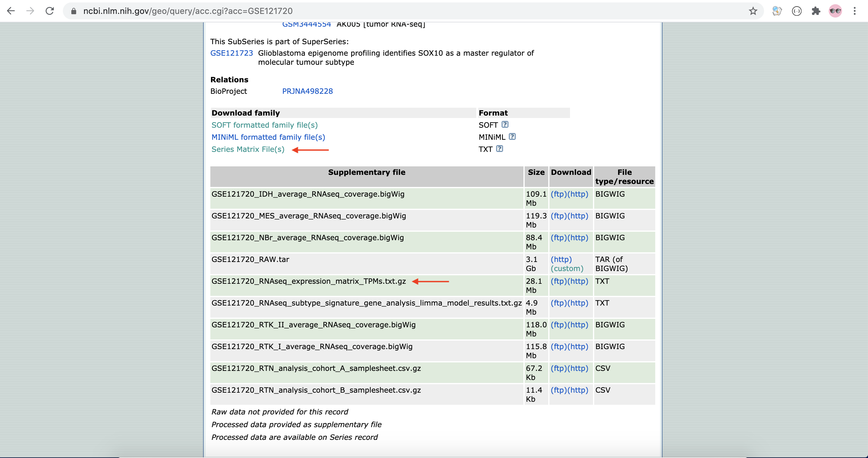Click http link for cohort_B_samplesheet csv

pyautogui.click(x=578, y=390)
